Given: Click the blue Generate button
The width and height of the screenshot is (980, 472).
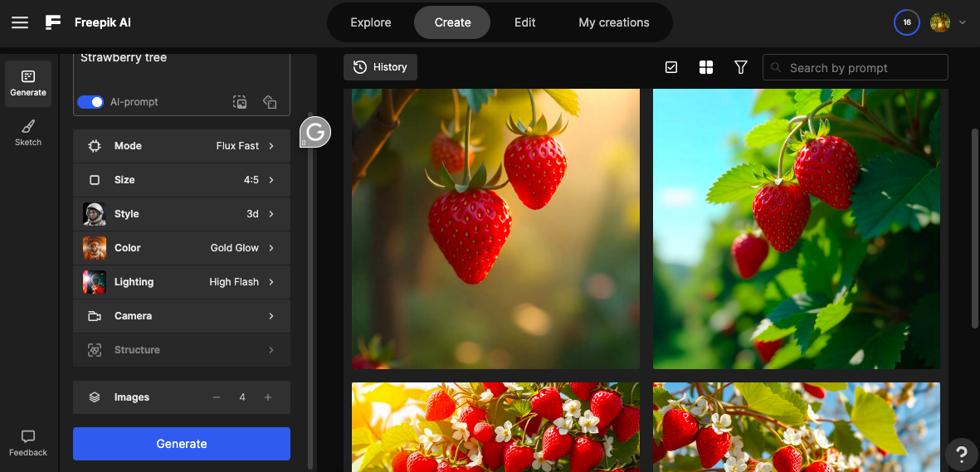Looking at the screenshot, I should (182, 444).
